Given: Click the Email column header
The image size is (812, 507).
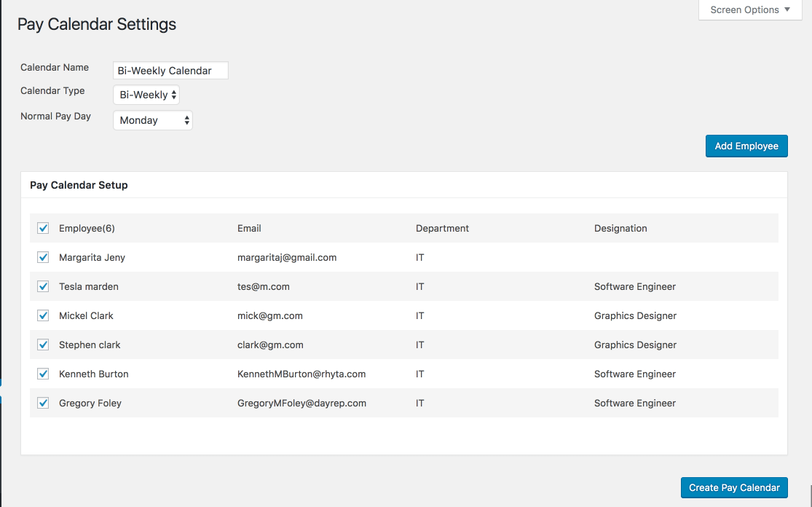Looking at the screenshot, I should click(x=249, y=228).
